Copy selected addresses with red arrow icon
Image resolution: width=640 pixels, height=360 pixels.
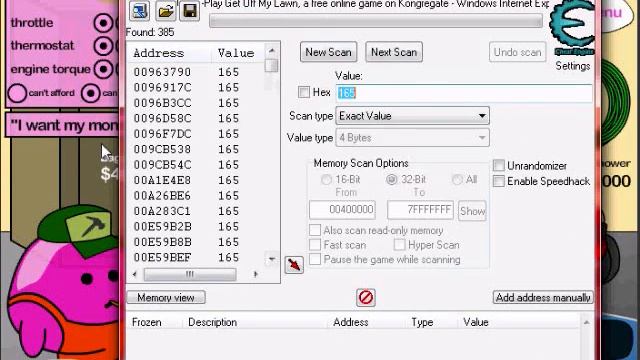pos(294,265)
